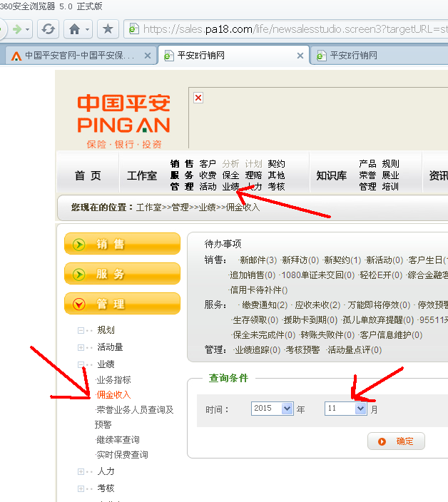Open the 知识库 menu
Screen dimensions: 448x502
(x=332, y=175)
